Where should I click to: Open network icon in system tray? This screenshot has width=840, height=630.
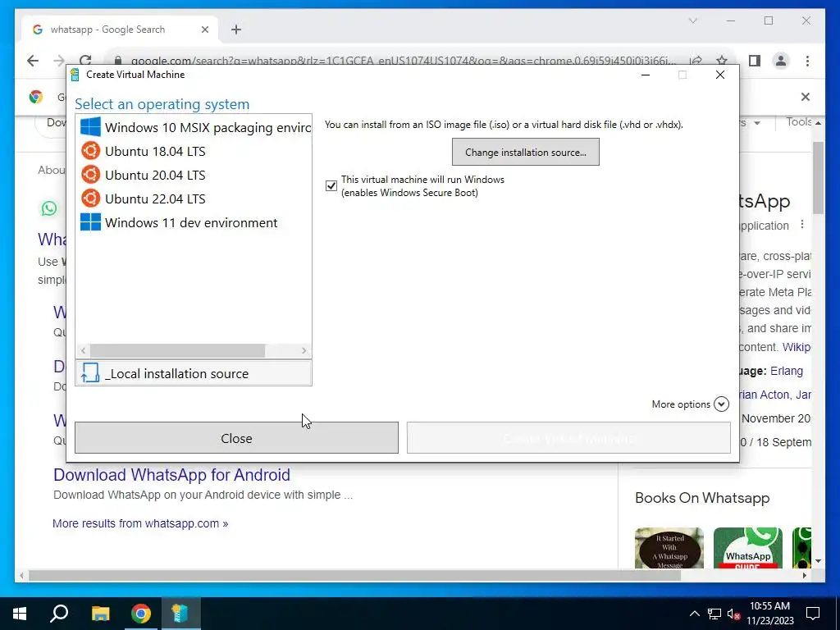pos(714,614)
